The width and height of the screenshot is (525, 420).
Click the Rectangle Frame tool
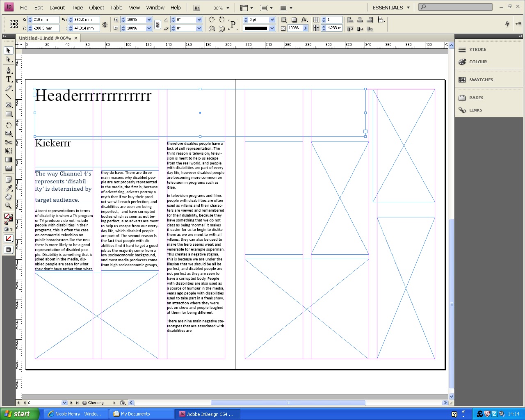pos(8,105)
